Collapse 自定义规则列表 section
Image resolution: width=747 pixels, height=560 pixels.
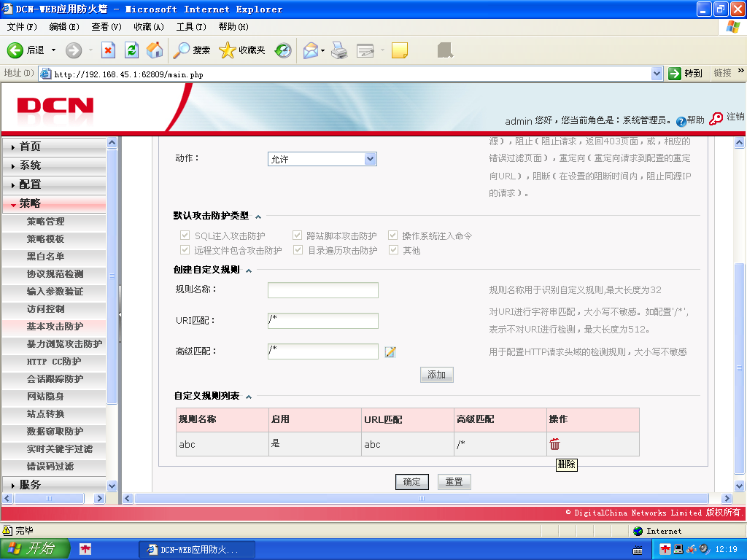[249, 397]
